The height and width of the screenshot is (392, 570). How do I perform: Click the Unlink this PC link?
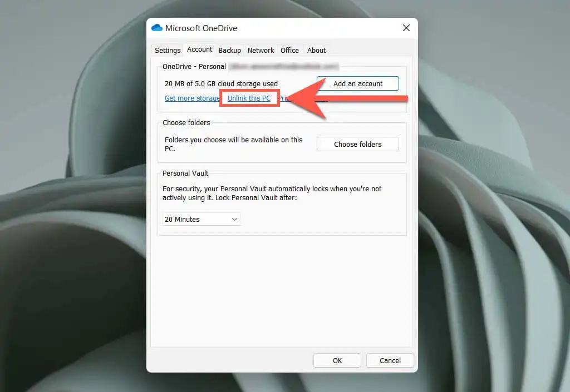point(249,98)
